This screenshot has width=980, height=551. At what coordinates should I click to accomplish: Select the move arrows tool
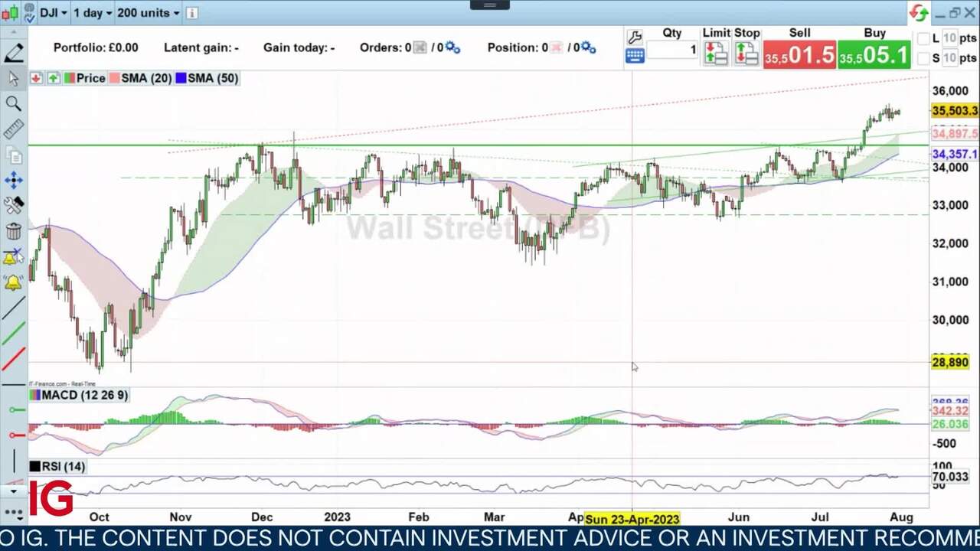[x=14, y=181]
